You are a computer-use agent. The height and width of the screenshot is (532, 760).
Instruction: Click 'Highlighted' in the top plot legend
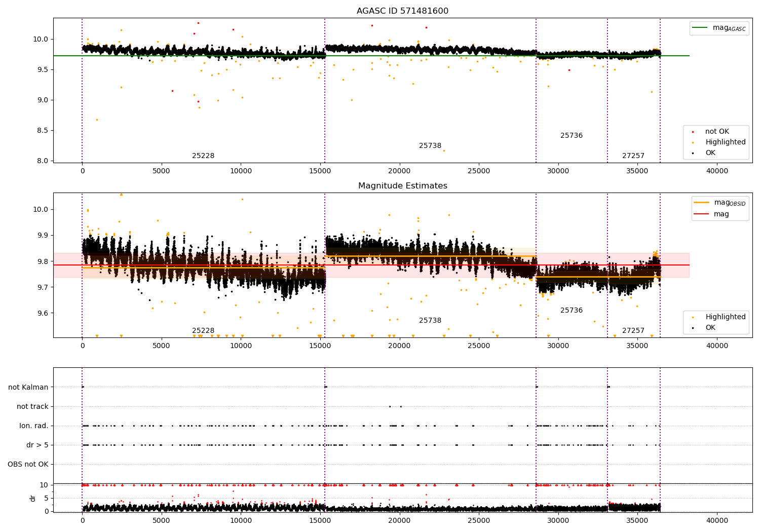[726, 142]
